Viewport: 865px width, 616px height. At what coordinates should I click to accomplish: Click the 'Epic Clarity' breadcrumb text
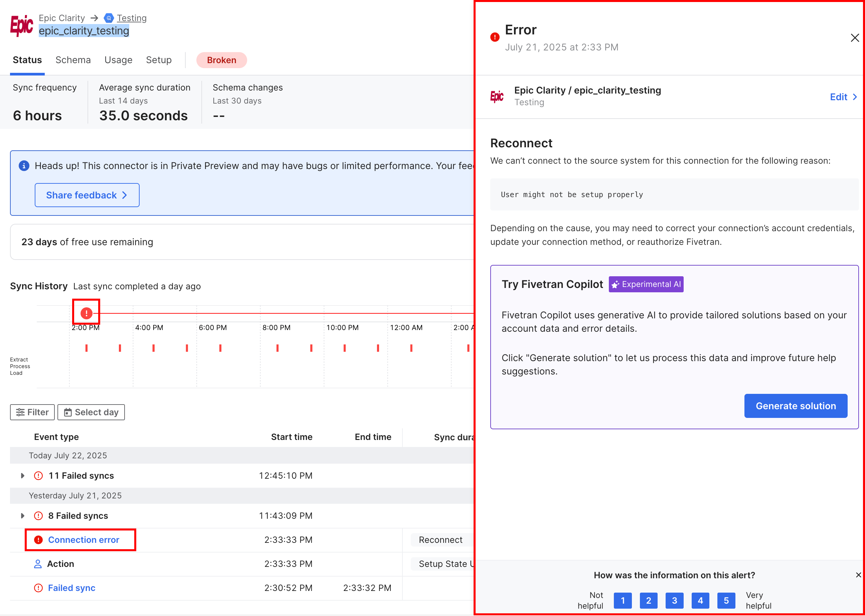[x=62, y=18]
